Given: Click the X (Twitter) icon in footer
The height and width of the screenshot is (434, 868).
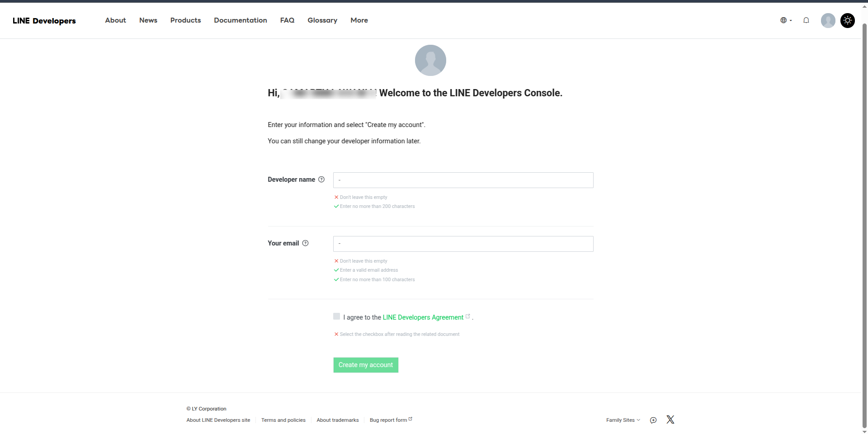Looking at the screenshot, I should coord(670,420).
